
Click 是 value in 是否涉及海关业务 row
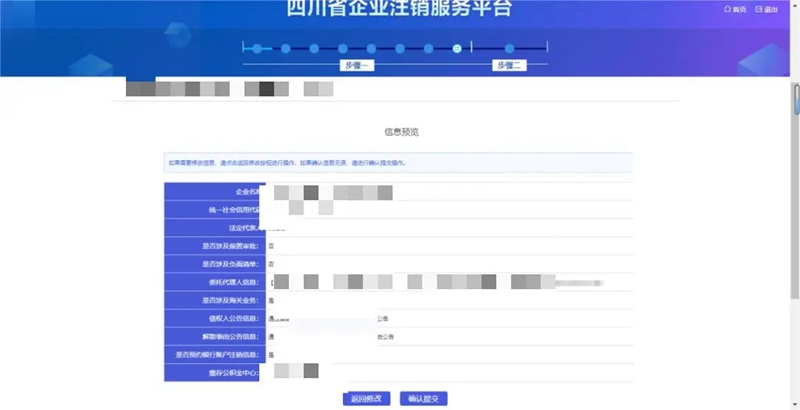tap(271, 300)
